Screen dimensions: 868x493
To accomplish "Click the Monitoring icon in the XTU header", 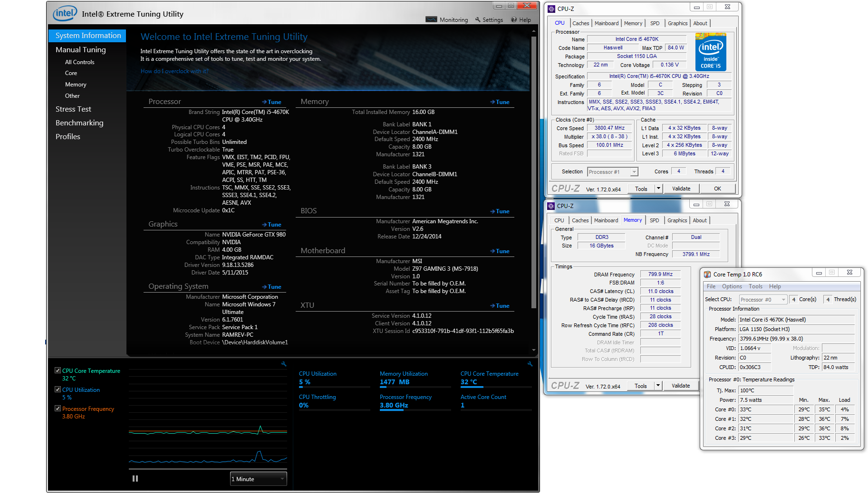I will (431, 19).
